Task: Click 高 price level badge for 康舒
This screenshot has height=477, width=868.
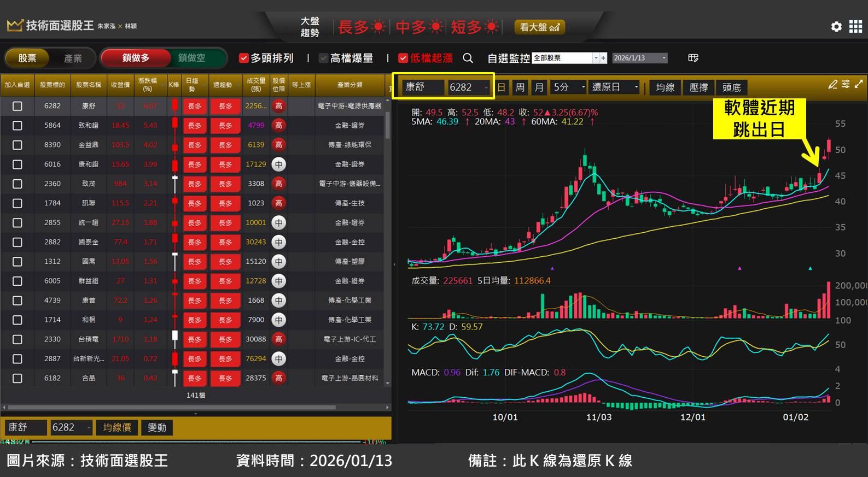Action: pyautogui.click(x=279, y=106)
